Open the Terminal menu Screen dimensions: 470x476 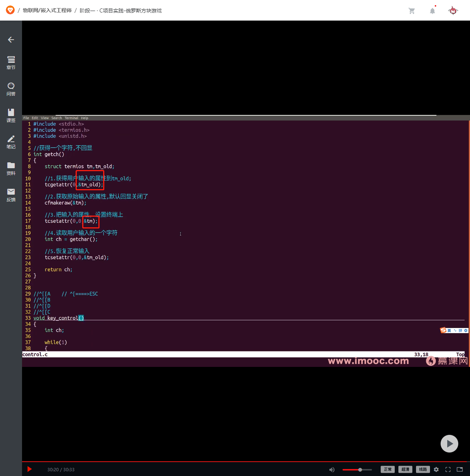click(72, 118)
